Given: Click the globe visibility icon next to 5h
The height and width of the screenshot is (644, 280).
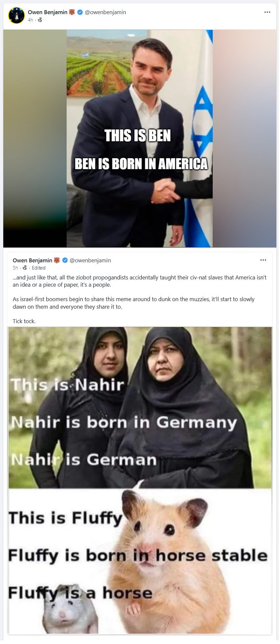Looking at the screenshot, I should pos(25,268).
